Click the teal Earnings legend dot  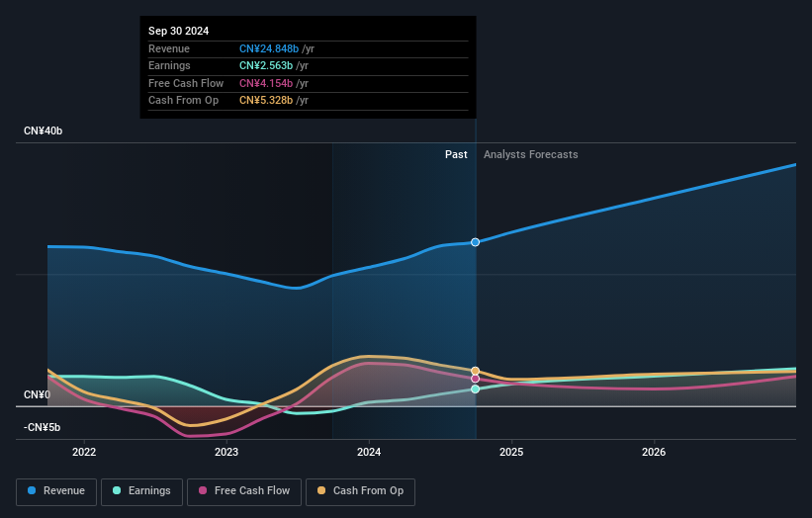coord(117,490)
